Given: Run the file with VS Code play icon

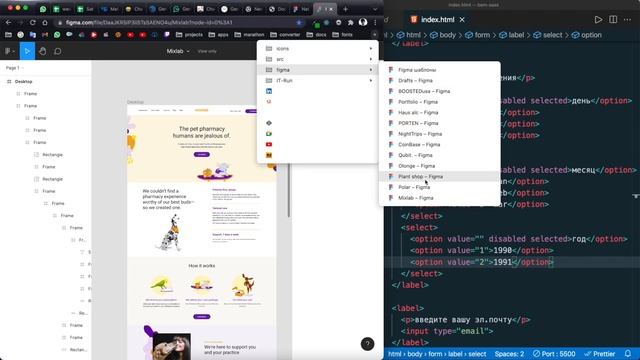Looking at the screenshot, I should click(x=598, y=20).
